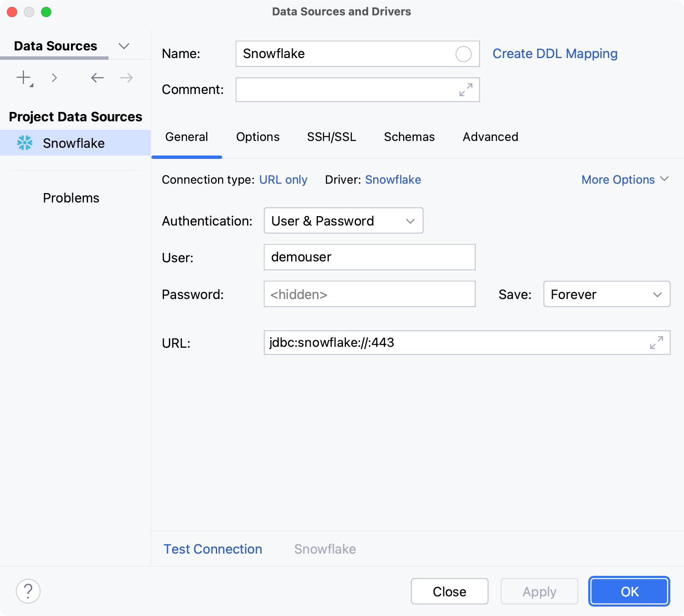Add a new data source
Viewport: 684px width, 616px height.
pyautogui.click(x=24, y=78)
